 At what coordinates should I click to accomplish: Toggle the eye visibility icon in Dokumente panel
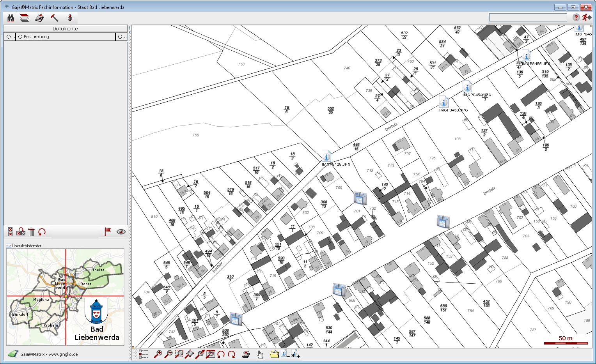[121, 232]
